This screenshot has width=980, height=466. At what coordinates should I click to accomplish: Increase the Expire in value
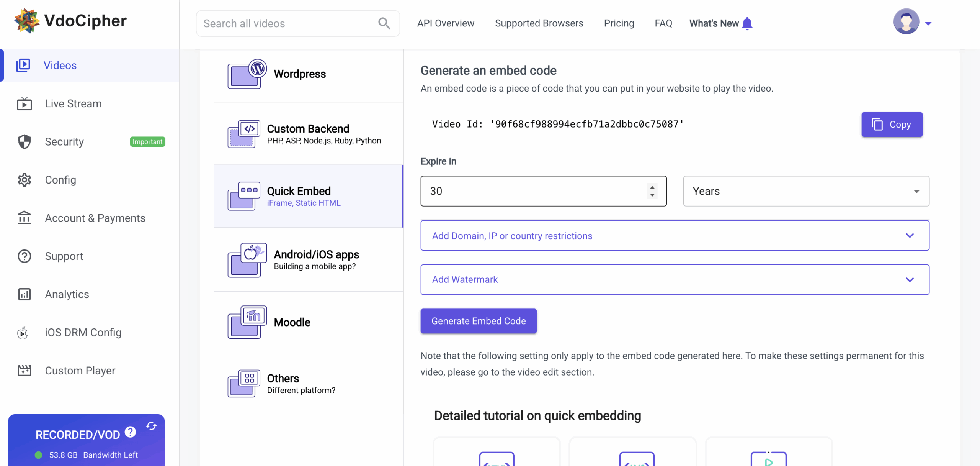click(652, 187)
